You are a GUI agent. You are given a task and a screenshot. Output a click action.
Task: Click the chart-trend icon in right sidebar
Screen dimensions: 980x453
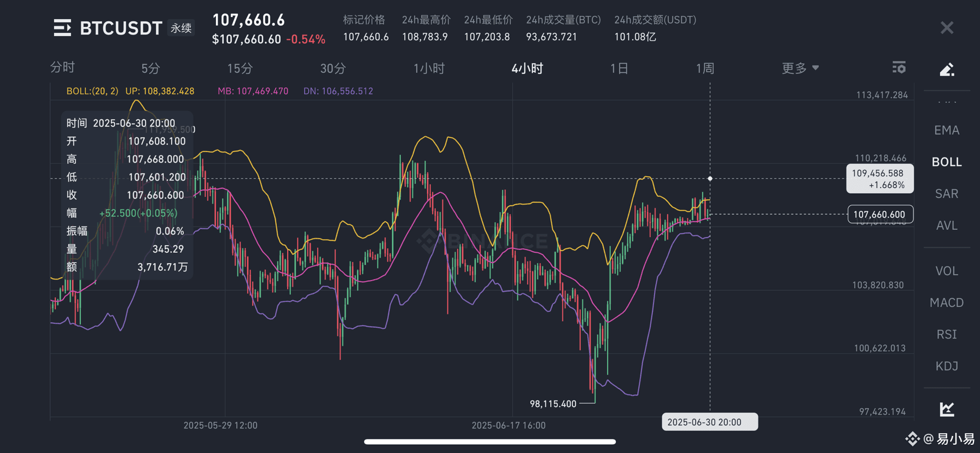947,409
